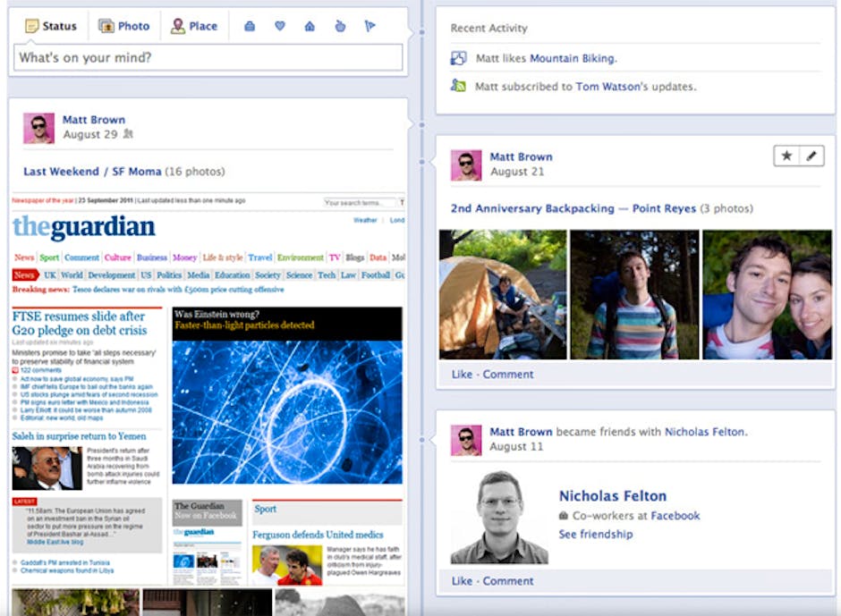841x616 pixels.
Task: Click the See friendship link
Action: click(x=595, y=535)
